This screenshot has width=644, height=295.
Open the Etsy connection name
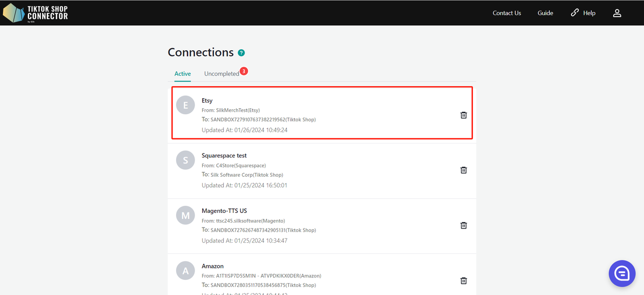(207, 101)
